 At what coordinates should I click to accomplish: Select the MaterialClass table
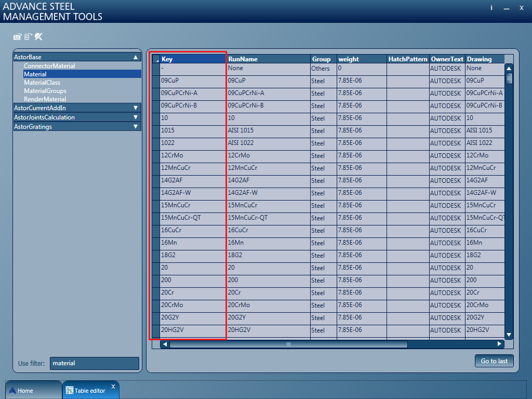point(42,83)
